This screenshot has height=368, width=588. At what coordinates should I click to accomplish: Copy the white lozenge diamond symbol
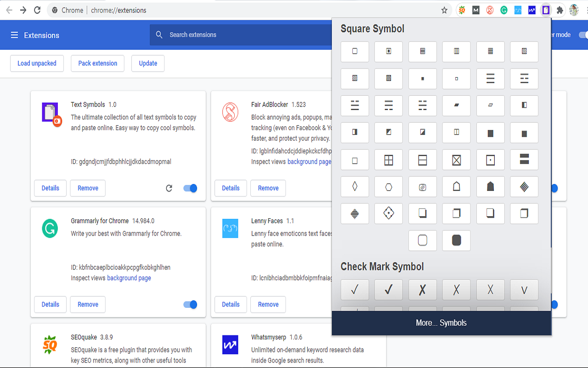coord(355,186)
